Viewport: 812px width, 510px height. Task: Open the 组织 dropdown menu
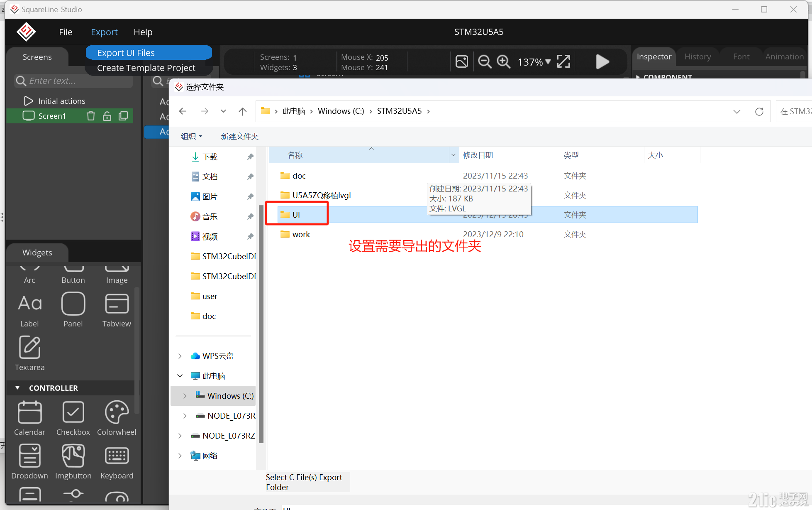click(191, 136)
